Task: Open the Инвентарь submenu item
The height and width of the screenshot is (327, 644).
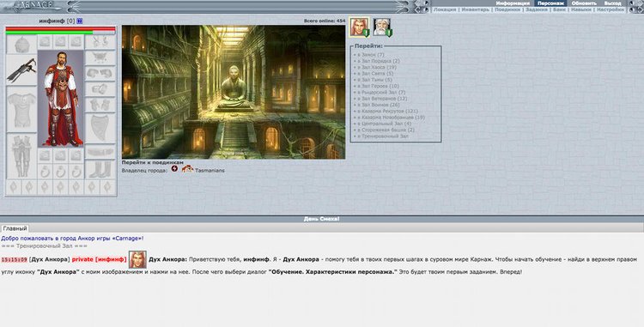Action: [x=475, y=9]
